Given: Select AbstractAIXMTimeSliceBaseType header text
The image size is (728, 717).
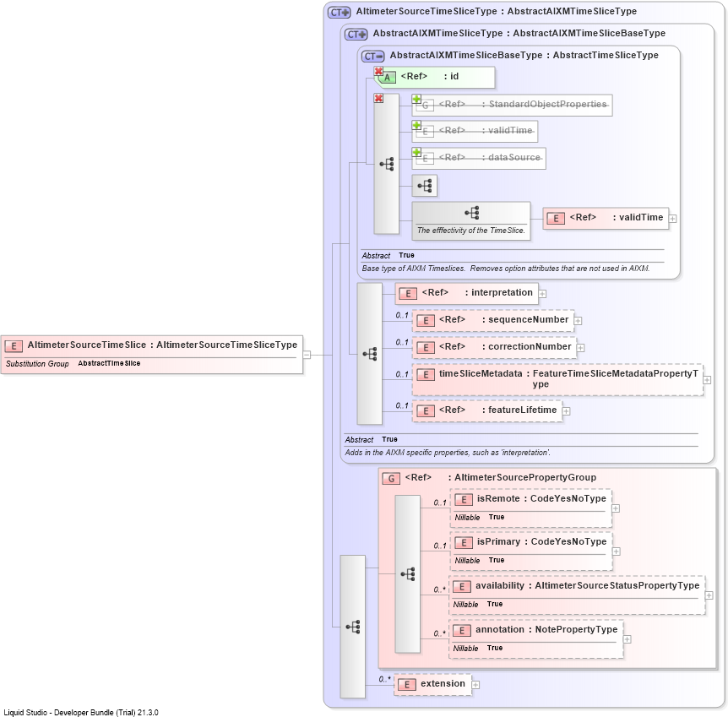Looking at the screenshot, I should tap(524, 55).
